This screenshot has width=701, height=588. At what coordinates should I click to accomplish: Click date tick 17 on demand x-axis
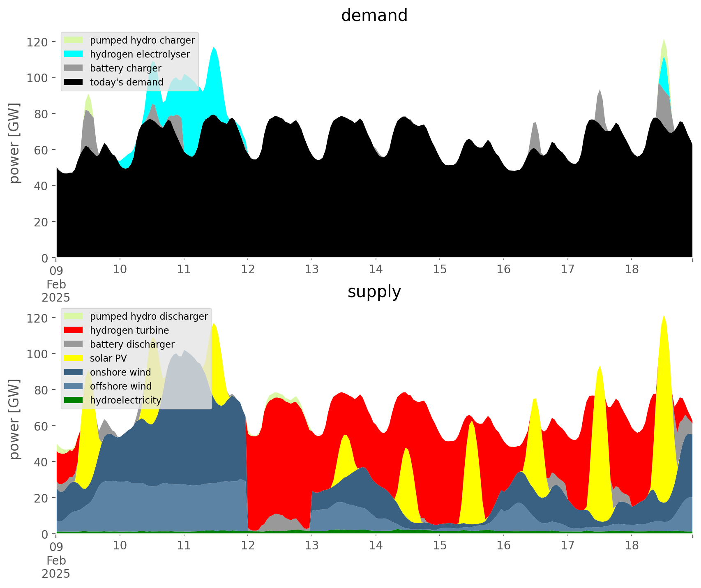coord(567,270)
